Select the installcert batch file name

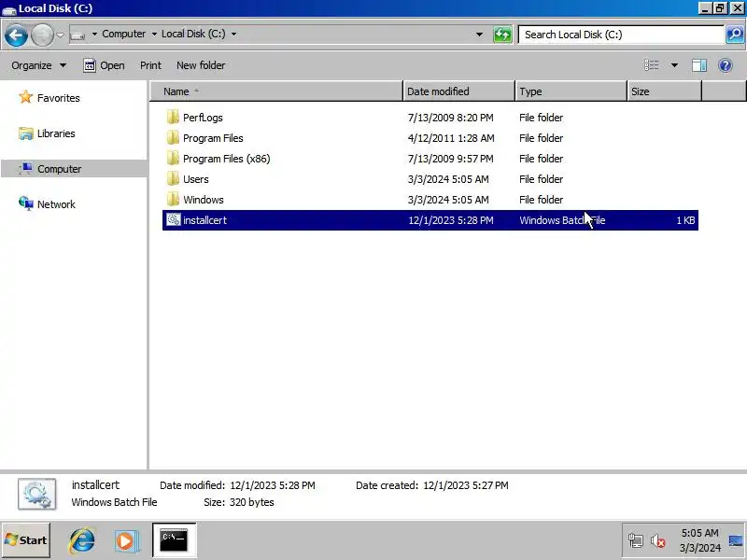click(x=204, y=220)
